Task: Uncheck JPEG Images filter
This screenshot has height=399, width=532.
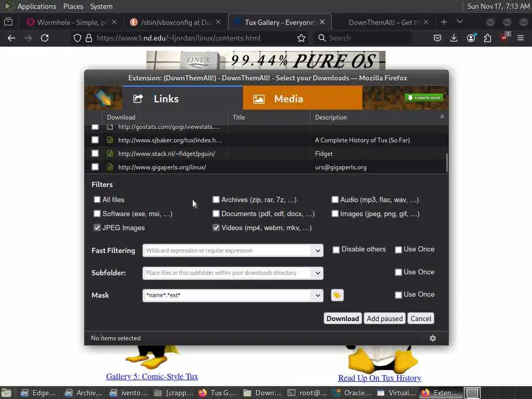Action: point(97,228)
